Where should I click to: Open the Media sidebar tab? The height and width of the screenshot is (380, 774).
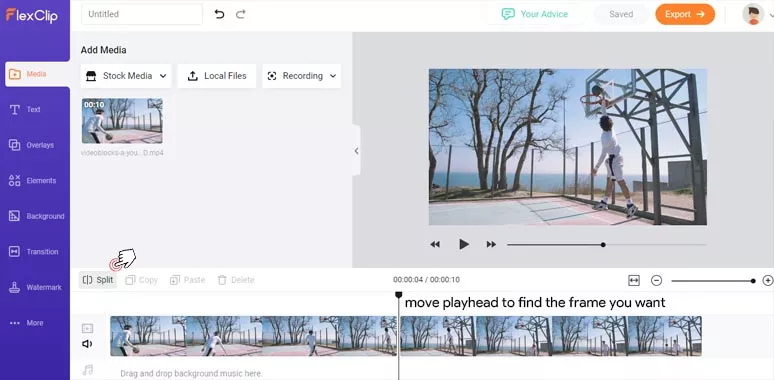click(x=37, y=74)
